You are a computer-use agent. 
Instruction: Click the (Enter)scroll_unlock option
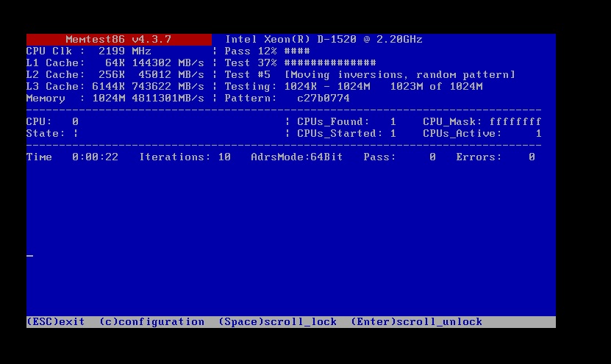pyautogui.click(x=417, y=322)
